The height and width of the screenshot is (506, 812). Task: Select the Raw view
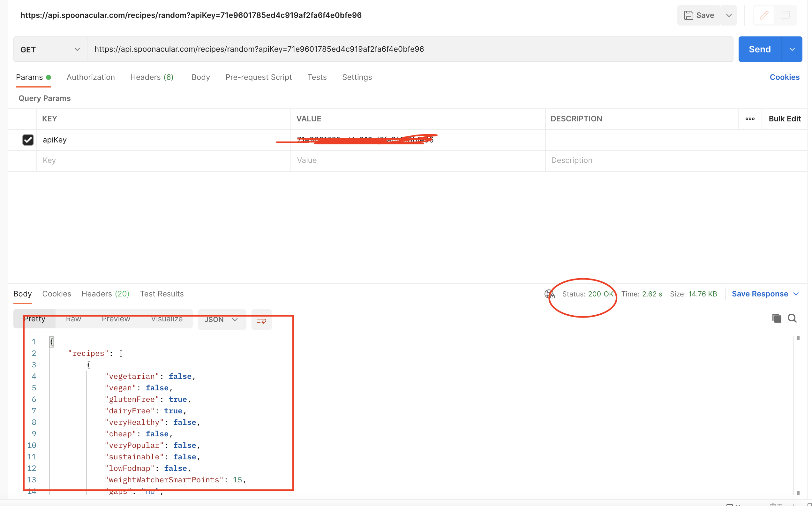(x=73, y=319)
